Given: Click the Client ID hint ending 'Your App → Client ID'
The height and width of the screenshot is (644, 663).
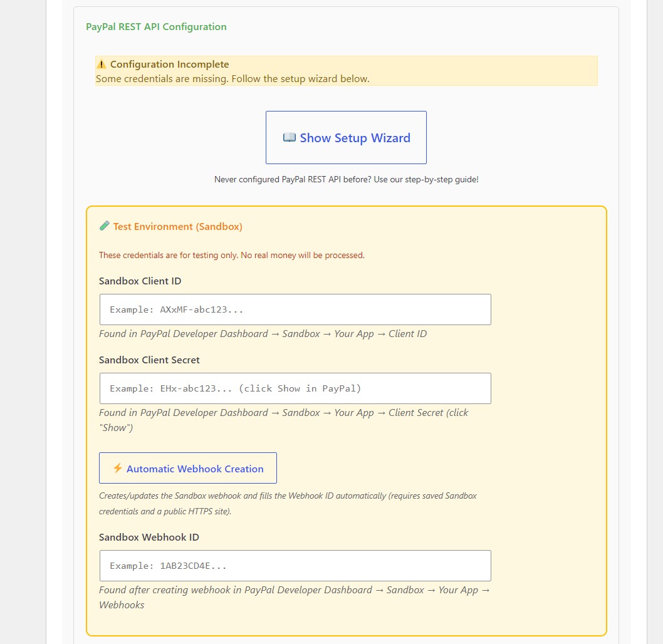Looking at the screenshot, I should tap(263, 334).
